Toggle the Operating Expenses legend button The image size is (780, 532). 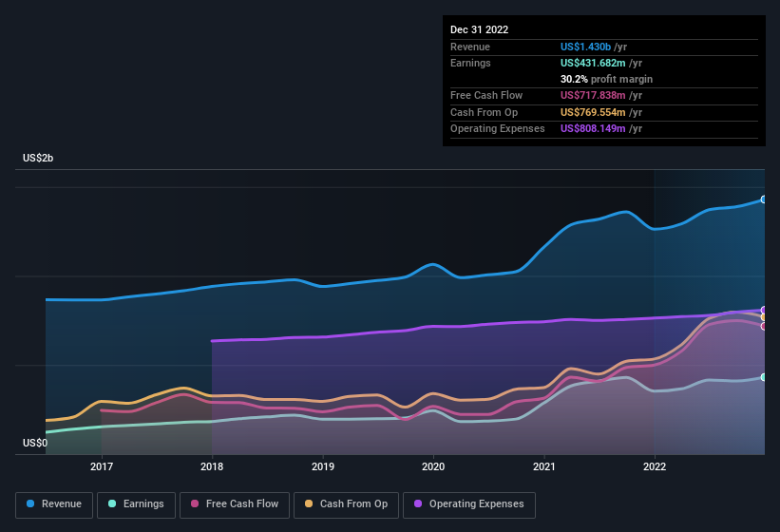click(x=469, y=504)
